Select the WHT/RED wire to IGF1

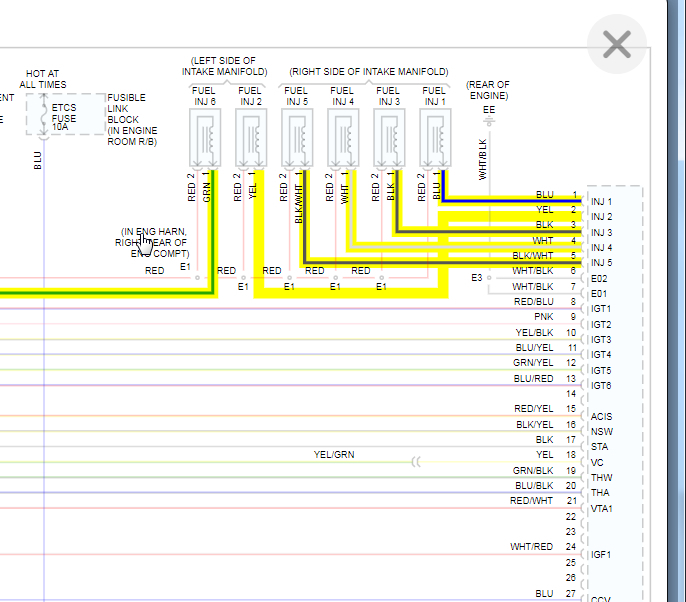click(x=291, y=554)
